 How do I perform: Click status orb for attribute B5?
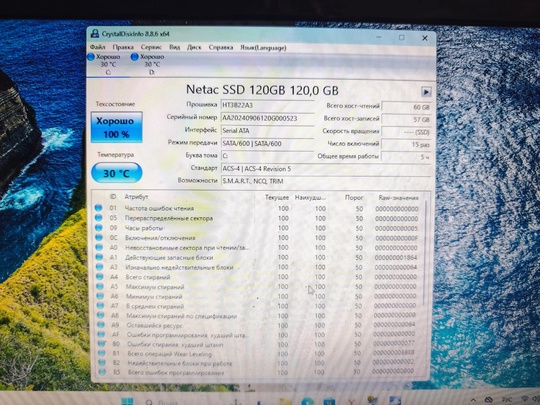[102, 372]
